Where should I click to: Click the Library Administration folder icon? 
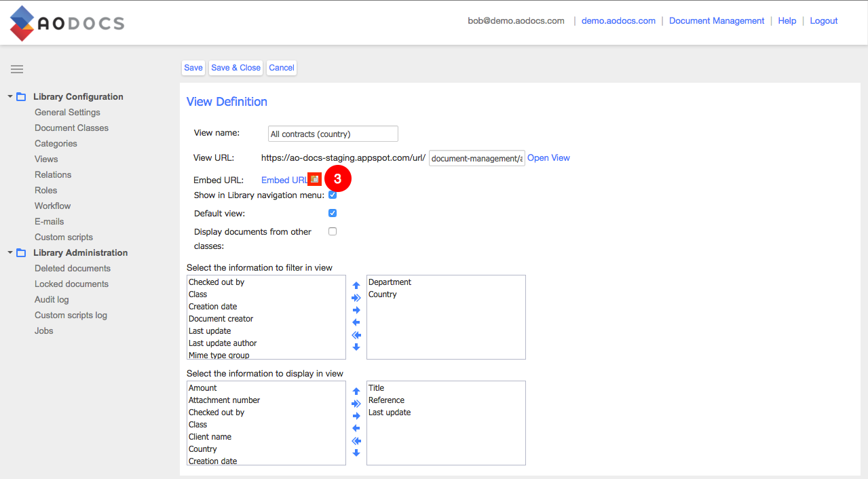point(21,253)
